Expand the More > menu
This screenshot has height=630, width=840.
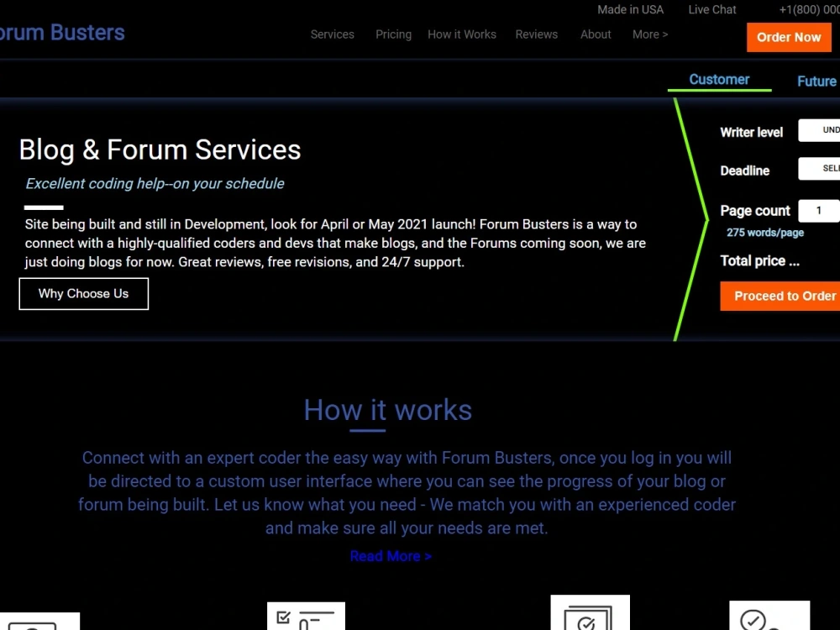pyautogui.click(x=650, y=34)
